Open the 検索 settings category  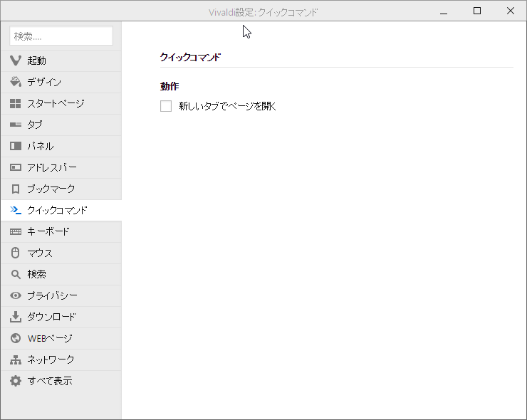point(61,274)
